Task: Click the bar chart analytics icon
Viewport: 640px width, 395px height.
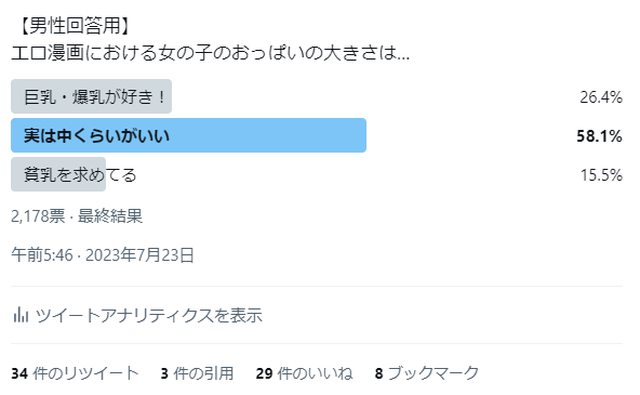Action: click(x=20, y=315)
